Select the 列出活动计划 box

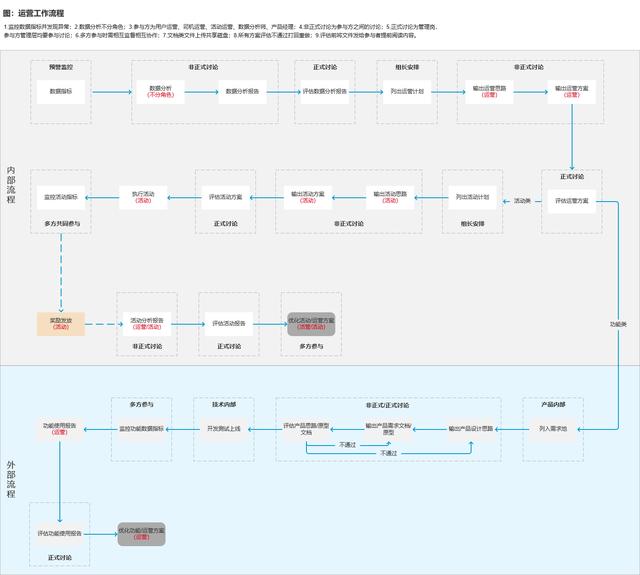[x=472, y=198]
